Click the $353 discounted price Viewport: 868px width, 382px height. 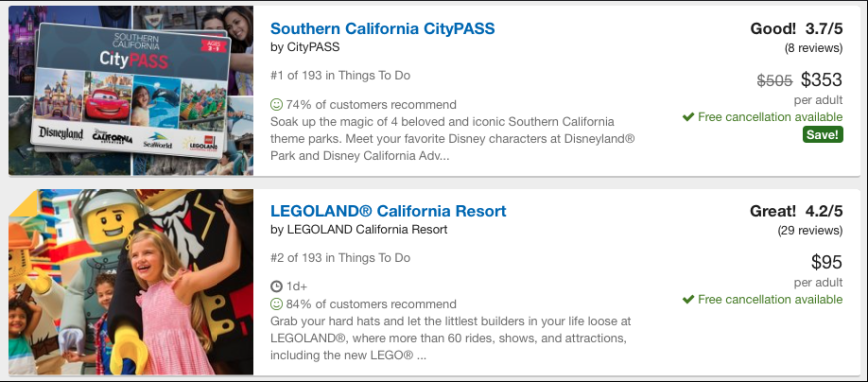coord(821,80)
